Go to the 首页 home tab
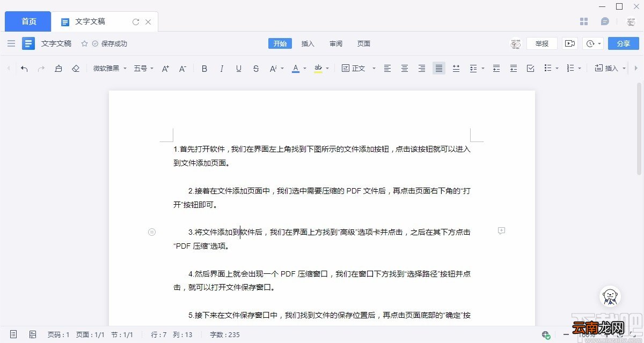This screenshot has width=644, height=343. (x=28, y=21)
